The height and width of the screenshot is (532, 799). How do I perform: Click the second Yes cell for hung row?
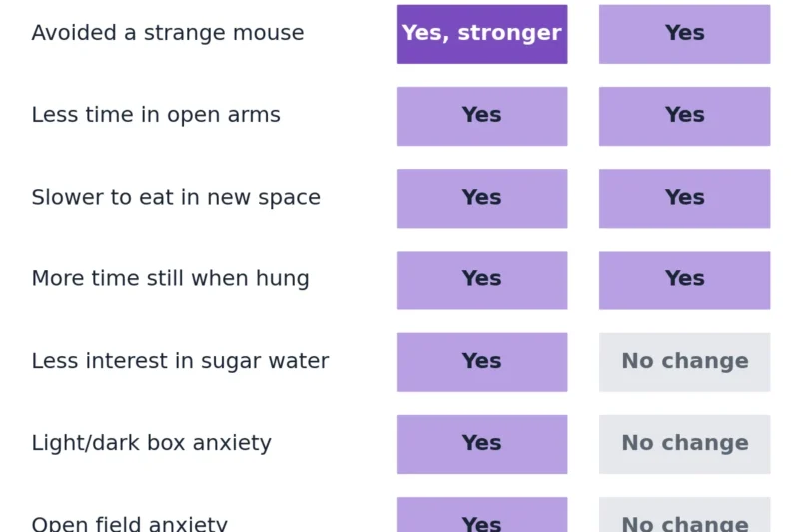(684, 280)
